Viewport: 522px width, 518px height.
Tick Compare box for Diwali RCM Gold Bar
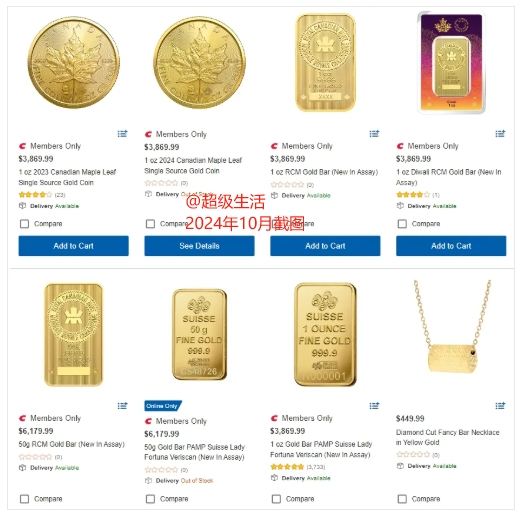[x=402, y=224]
